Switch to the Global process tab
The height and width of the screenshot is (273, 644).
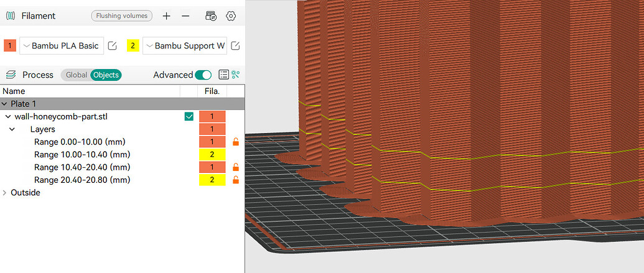point(77,75)
